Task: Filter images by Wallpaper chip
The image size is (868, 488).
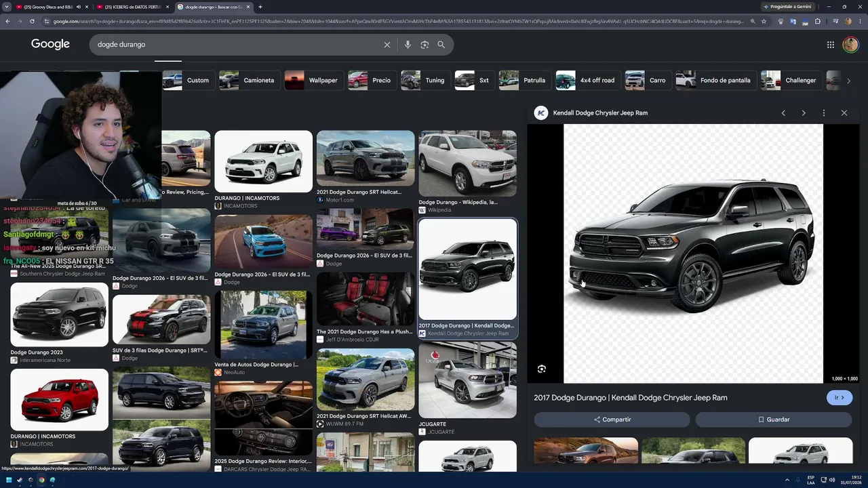Action: coord(313,80)
